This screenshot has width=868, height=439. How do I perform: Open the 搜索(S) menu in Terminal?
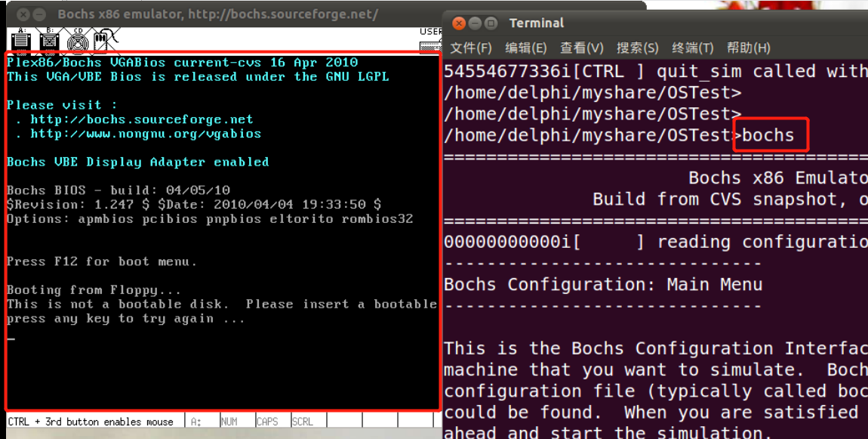[638, 48]
